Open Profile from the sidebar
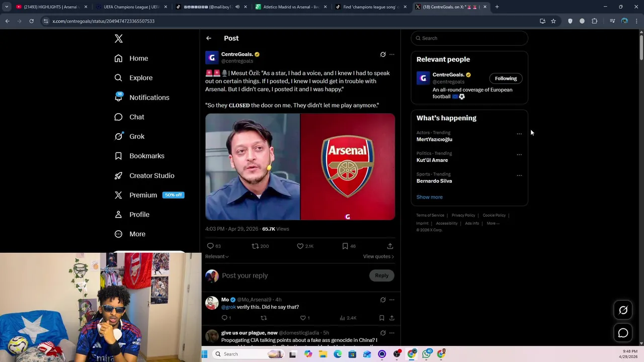The height and width of the screenshot is (362, 644). [132, 215]
